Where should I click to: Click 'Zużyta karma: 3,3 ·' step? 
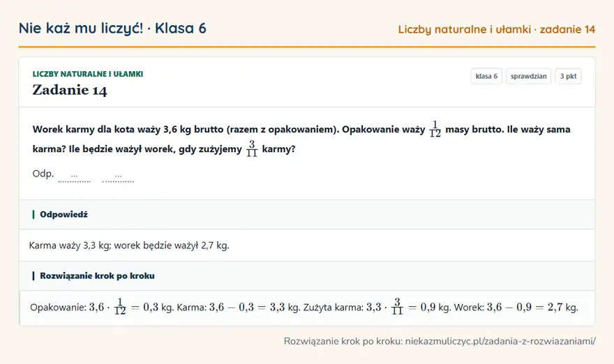coord(345,308)
